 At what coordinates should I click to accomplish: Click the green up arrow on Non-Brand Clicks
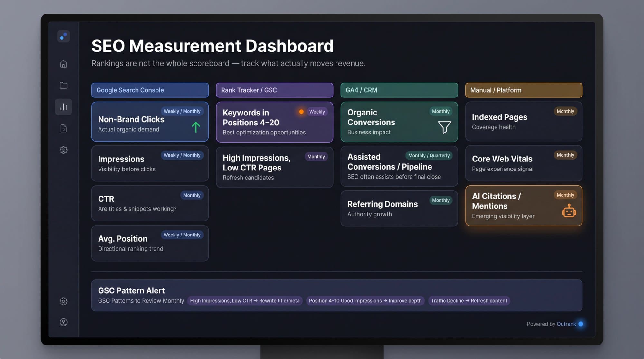click(x=196, y=127)
